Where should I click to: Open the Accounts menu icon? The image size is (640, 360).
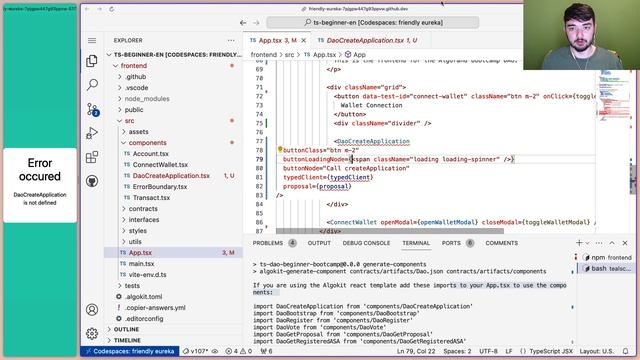coord(92,310)
